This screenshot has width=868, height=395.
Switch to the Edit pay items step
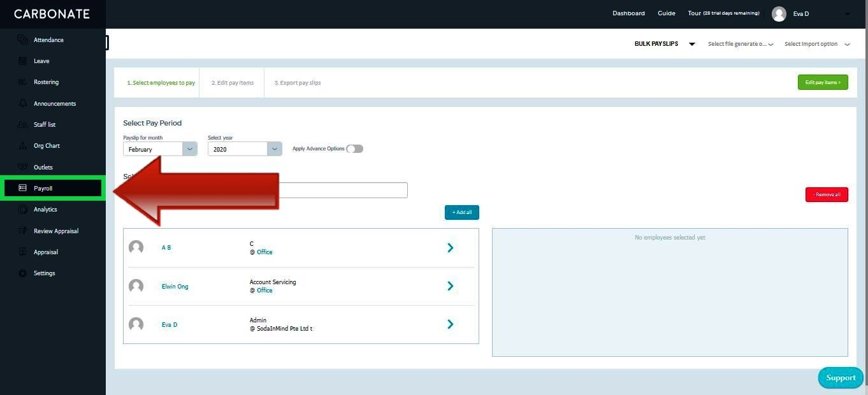click(x=232, y=82)
